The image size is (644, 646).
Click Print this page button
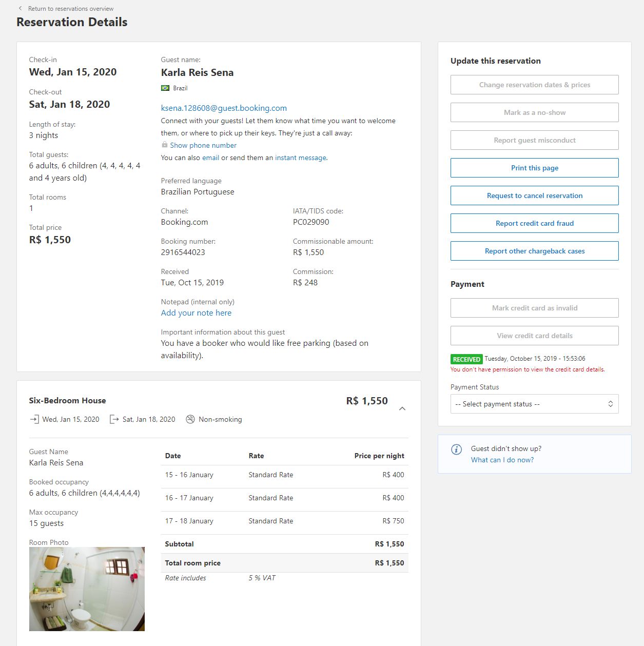tap(534, 168)
